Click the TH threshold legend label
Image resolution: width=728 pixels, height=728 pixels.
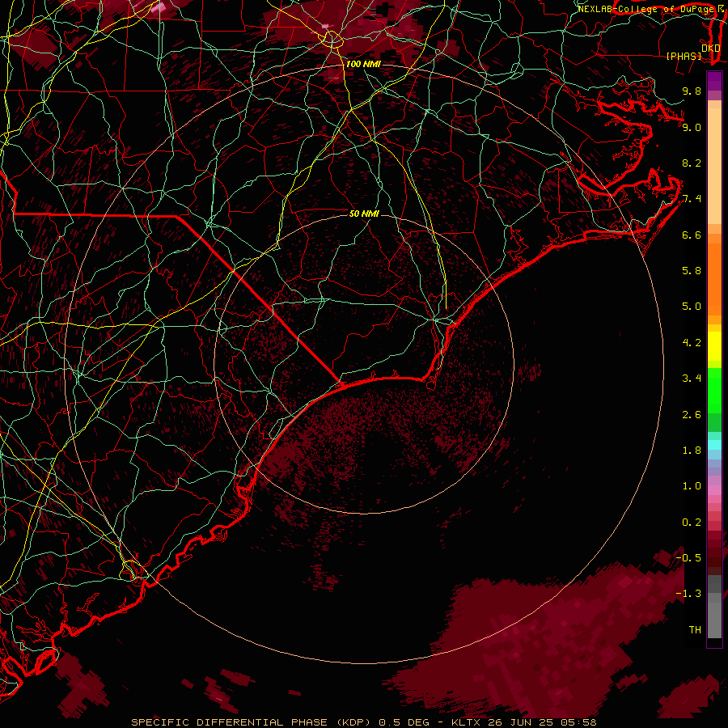(695, 630)
